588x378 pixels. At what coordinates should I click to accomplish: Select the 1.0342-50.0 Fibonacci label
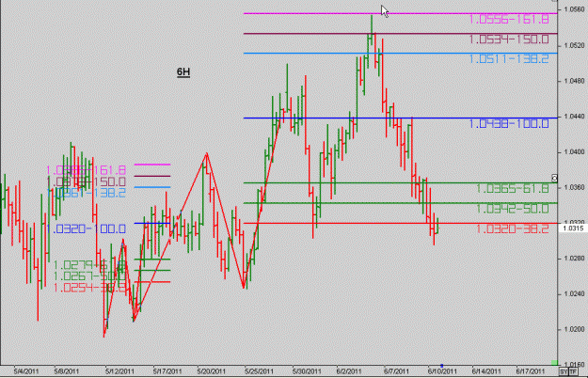point(513,209)
